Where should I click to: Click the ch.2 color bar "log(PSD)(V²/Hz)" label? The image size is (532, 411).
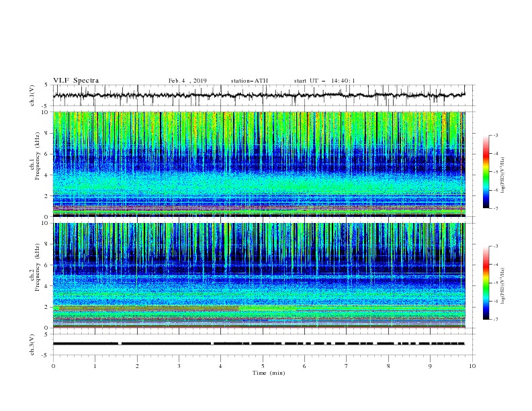coord(503,286)
